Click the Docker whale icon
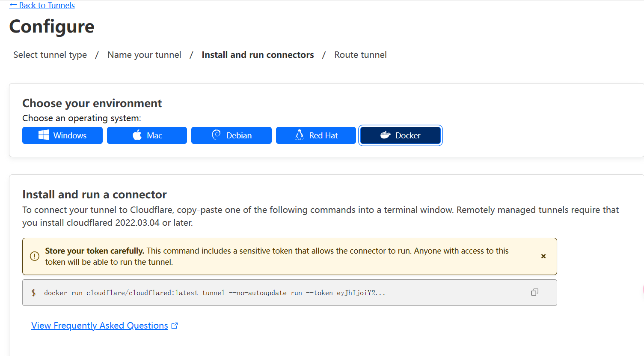The width and height of the screenshot is (644, 356). 385,135
